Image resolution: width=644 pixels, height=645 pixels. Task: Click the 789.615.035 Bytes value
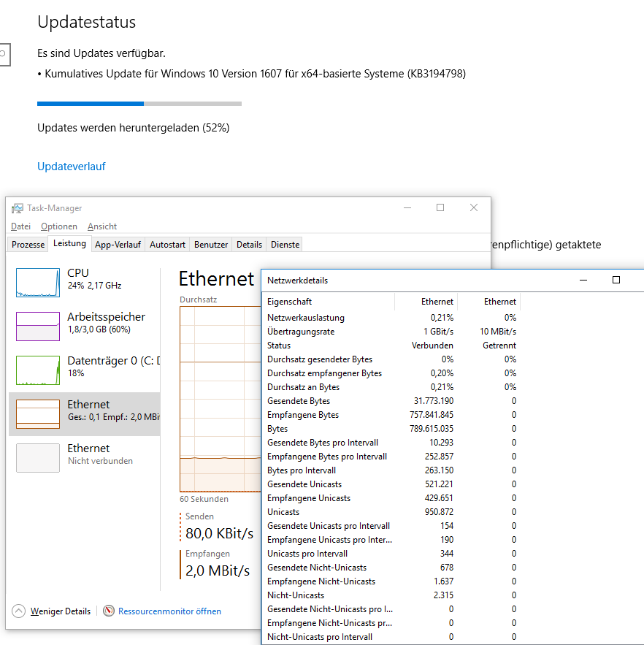point(432,429)
